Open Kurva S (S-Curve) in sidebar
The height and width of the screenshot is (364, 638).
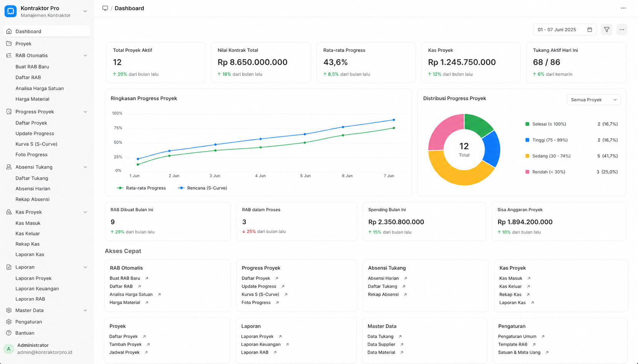[37, 144]
